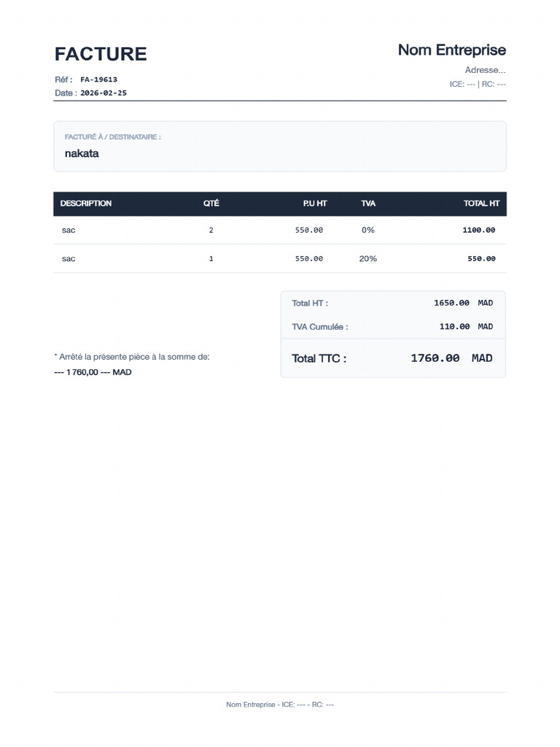Click the Total TTC amount 1760.00
The width and height of the screenshot is (560, 747).
click(x=435, y=358)
